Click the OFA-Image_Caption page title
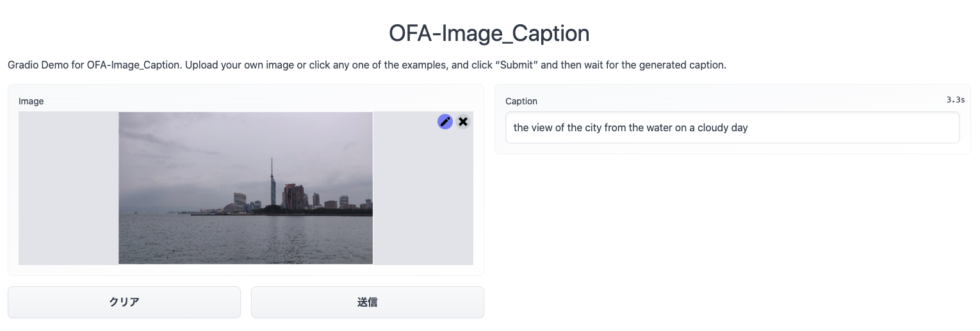The image size is (980, 331). 489,33
